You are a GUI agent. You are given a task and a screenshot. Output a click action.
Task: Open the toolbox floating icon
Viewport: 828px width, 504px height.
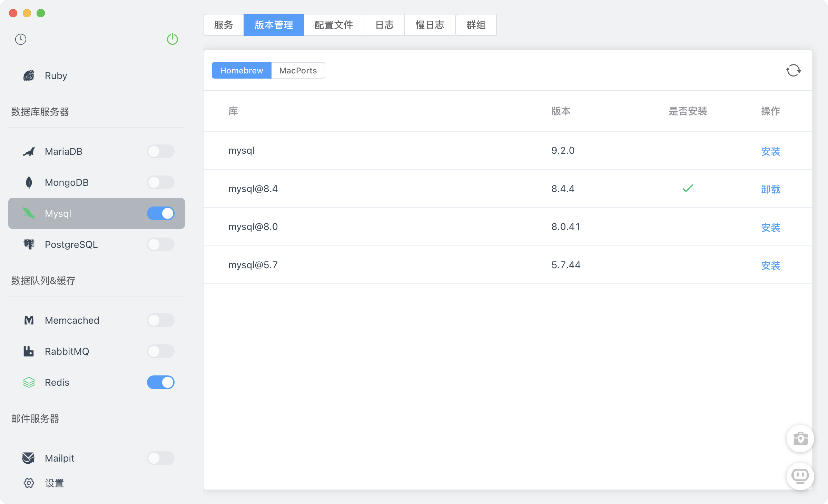(x=800, y=439)
